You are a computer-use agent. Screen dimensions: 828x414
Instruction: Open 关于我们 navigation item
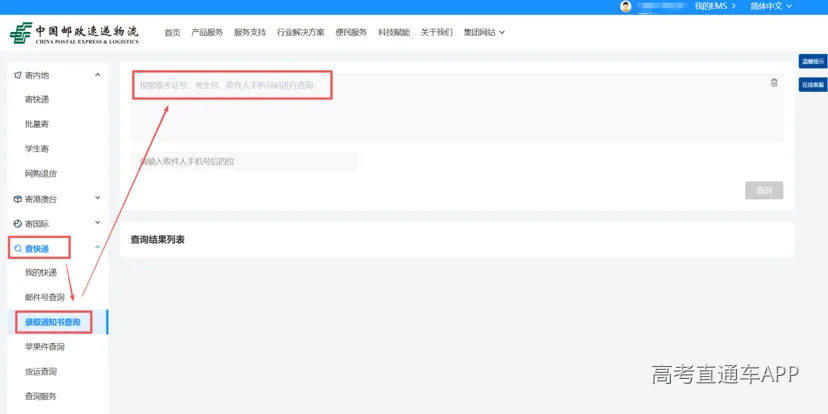[437, 32]
